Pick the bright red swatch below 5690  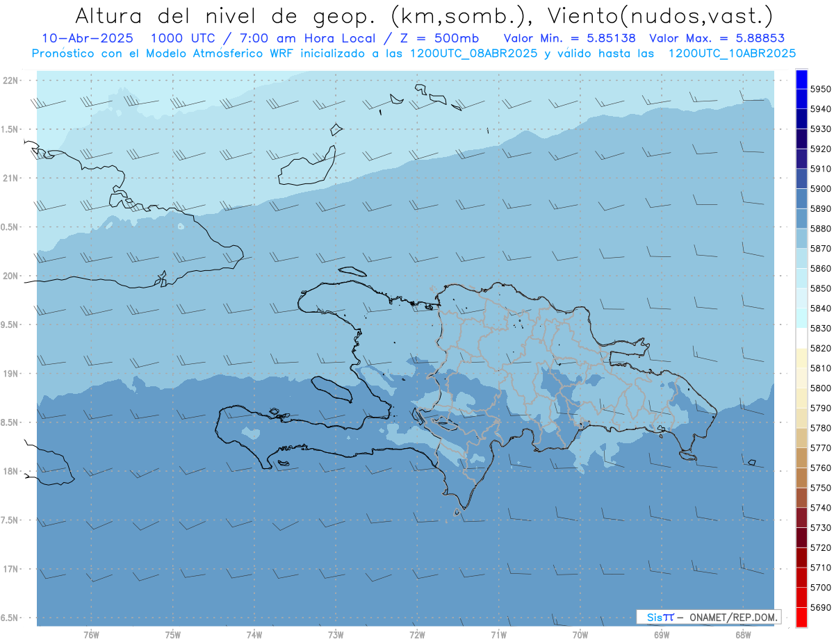[x=801, y=617]
